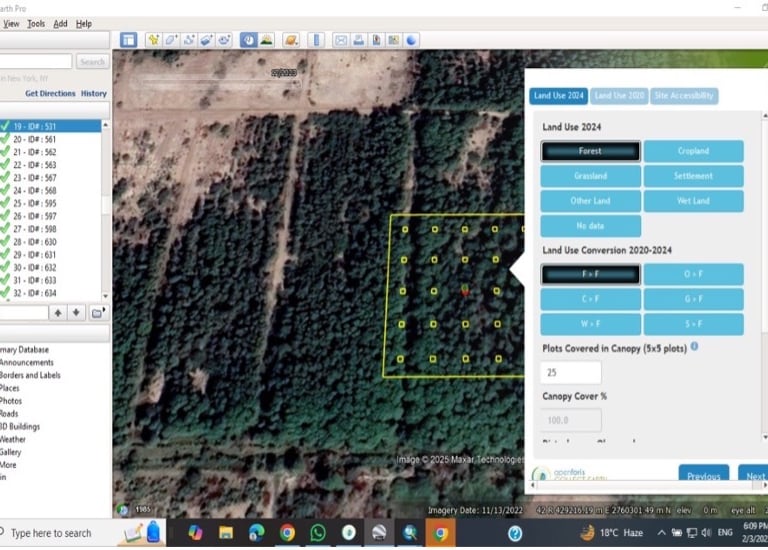Click the Email envelope icon
768x550 pixels.
click(x=341, y=40)
